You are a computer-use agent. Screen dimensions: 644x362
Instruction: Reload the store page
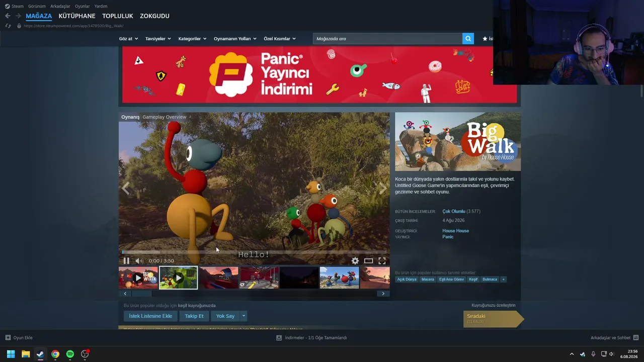(8, 26)
